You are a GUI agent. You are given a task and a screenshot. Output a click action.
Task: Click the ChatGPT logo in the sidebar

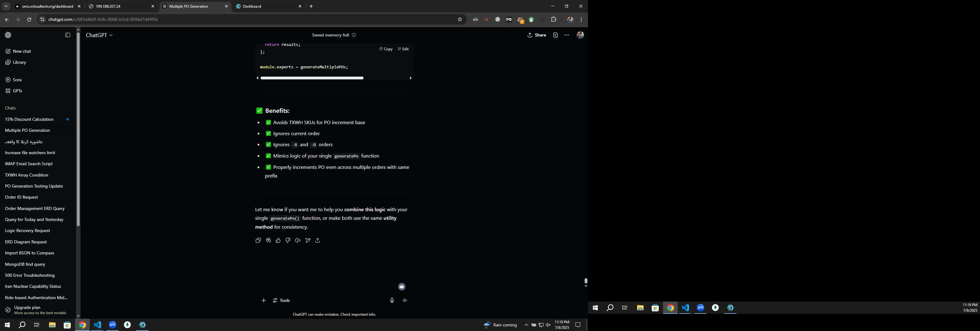tap(8, 35)
